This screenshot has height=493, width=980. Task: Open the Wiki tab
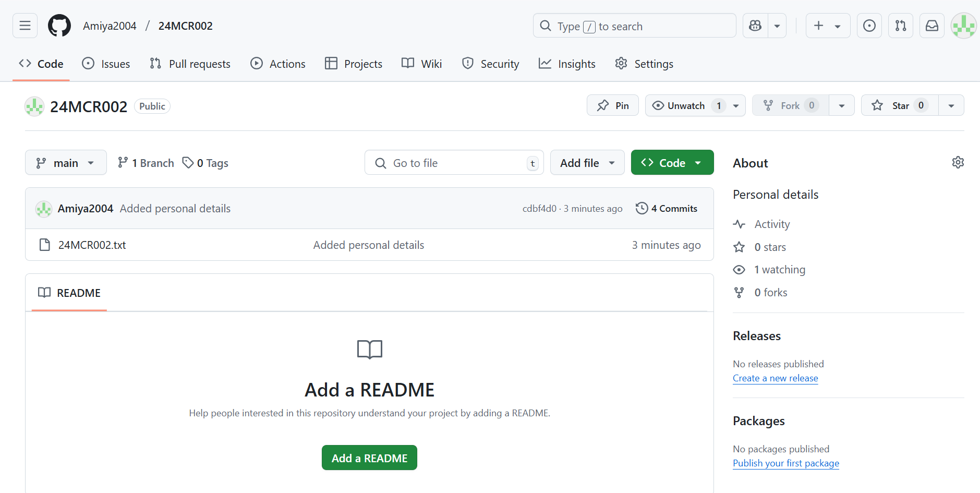click(421, 64)
